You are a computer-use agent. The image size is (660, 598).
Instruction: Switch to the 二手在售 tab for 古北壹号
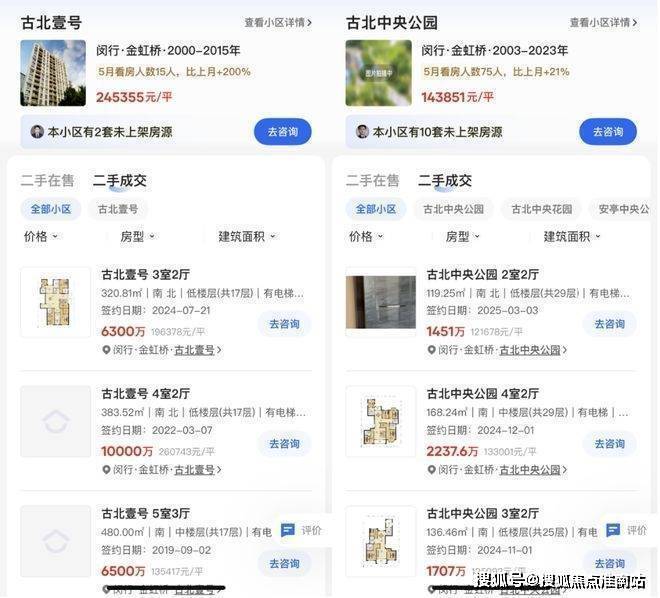pos(48,181)
